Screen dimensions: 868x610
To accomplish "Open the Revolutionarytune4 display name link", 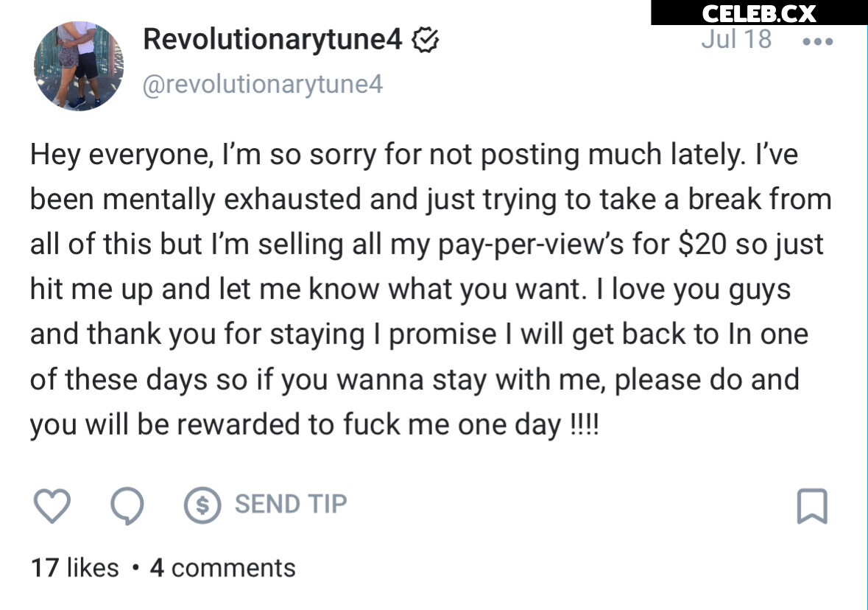I will tap(272, 39).
